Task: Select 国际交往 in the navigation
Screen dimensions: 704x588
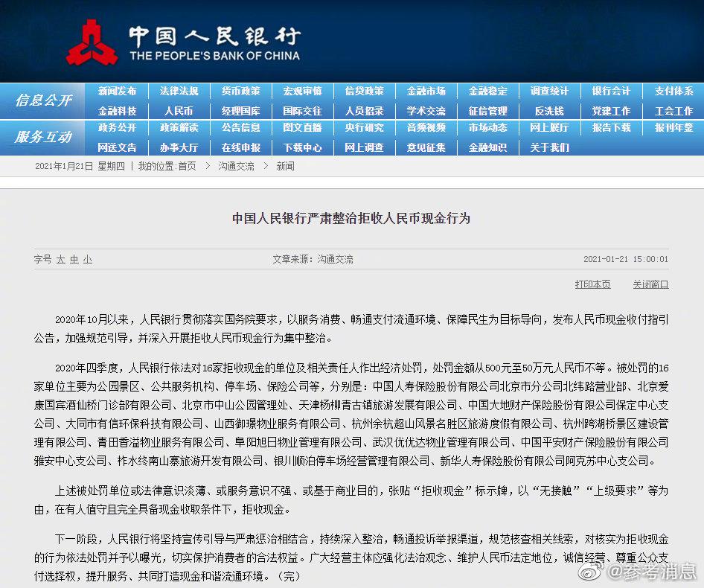Action: coord(303,111)
